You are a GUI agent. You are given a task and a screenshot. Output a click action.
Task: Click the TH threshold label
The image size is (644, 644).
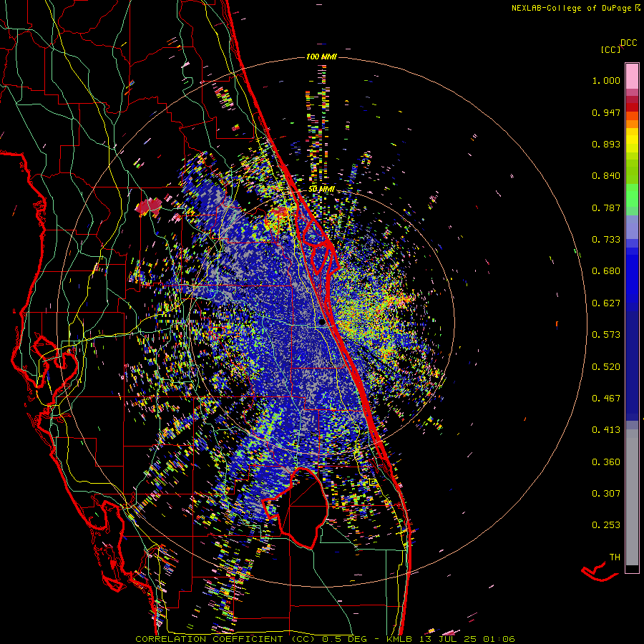pos(615,557)
